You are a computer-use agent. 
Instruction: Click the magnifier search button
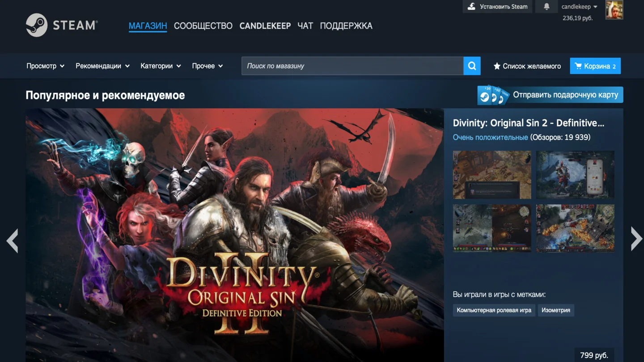(x=472, y=66)
